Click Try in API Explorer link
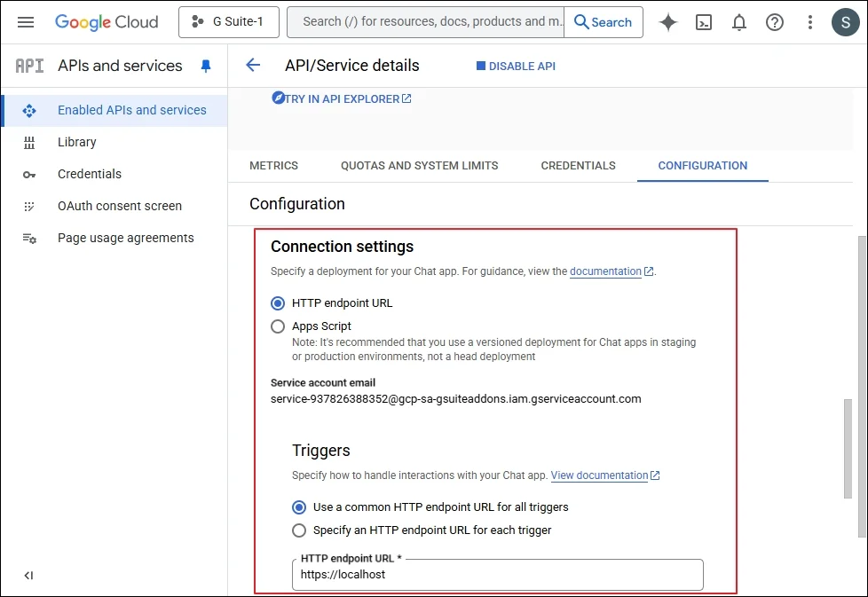868x597 pixels. pos(342,98)
